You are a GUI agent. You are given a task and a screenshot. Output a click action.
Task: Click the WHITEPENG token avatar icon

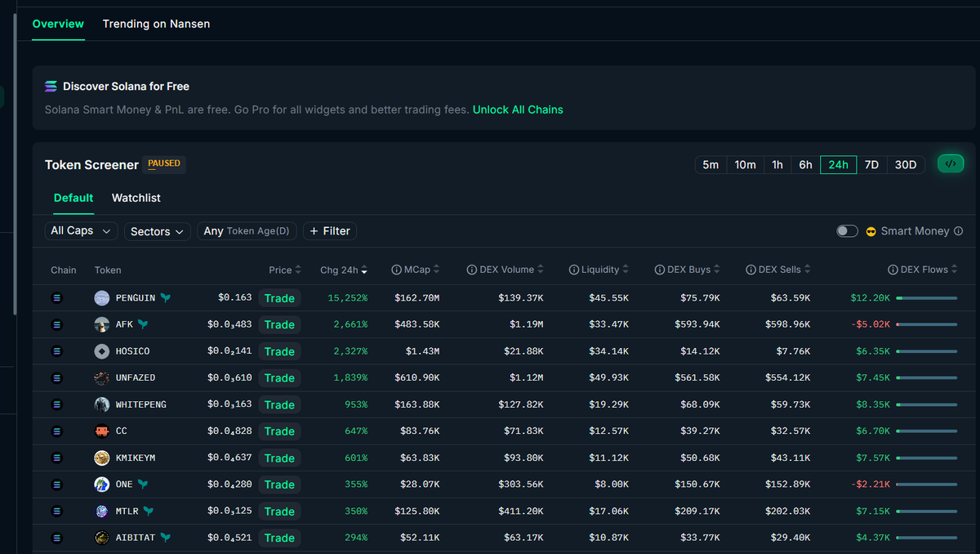tap(101, 404)
